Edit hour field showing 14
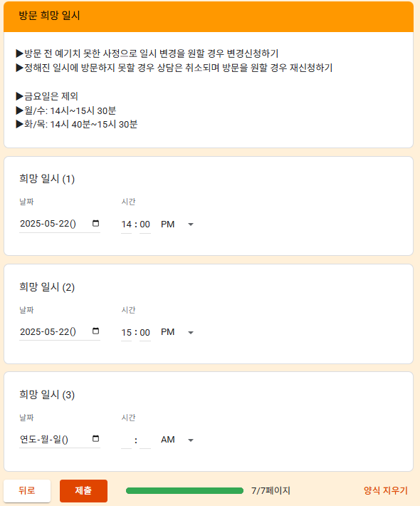The image size is (420, 506). click(126, 224)
